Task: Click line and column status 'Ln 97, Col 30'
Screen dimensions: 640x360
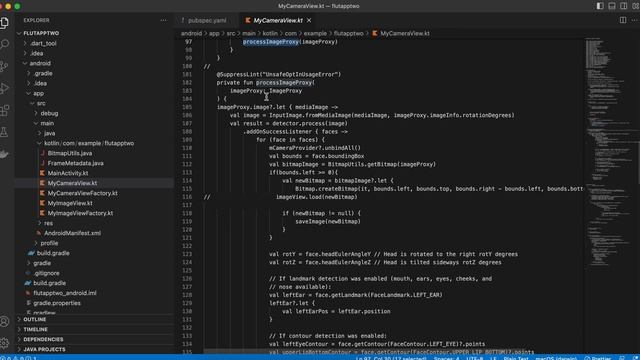Action: [391, 358]
